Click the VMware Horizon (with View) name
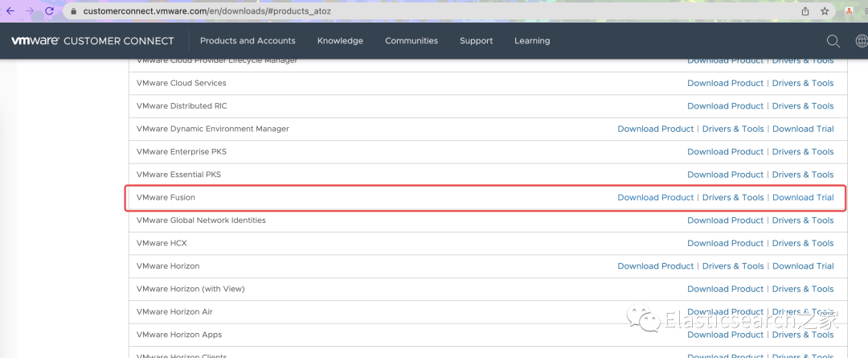 coord(190,289)
